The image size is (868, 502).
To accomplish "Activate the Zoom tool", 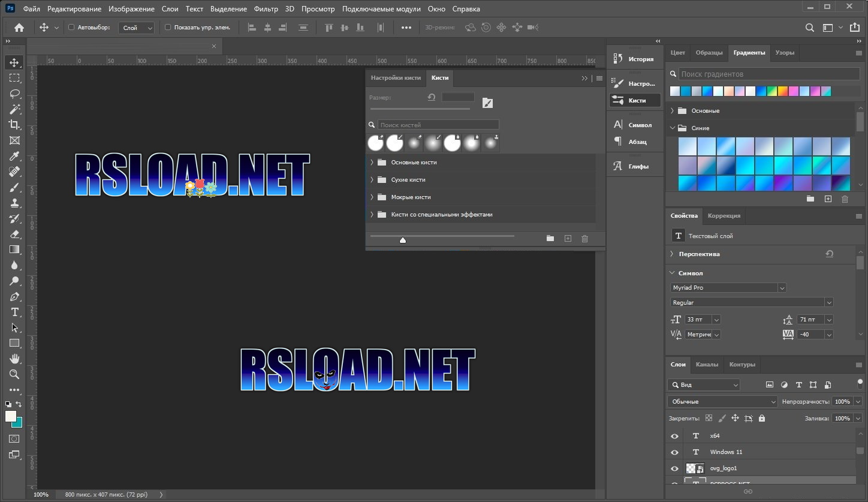I will click(x=13, y=374).
